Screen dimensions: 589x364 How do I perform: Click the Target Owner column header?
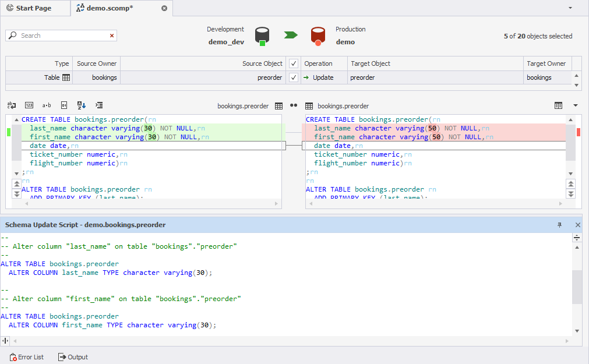point(548,63)
